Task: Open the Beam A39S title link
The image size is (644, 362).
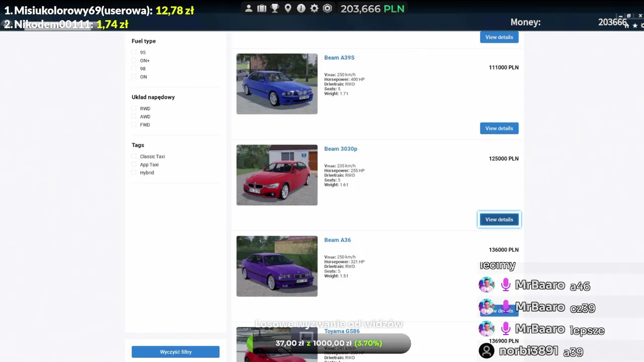Action: tap(339, 57)
